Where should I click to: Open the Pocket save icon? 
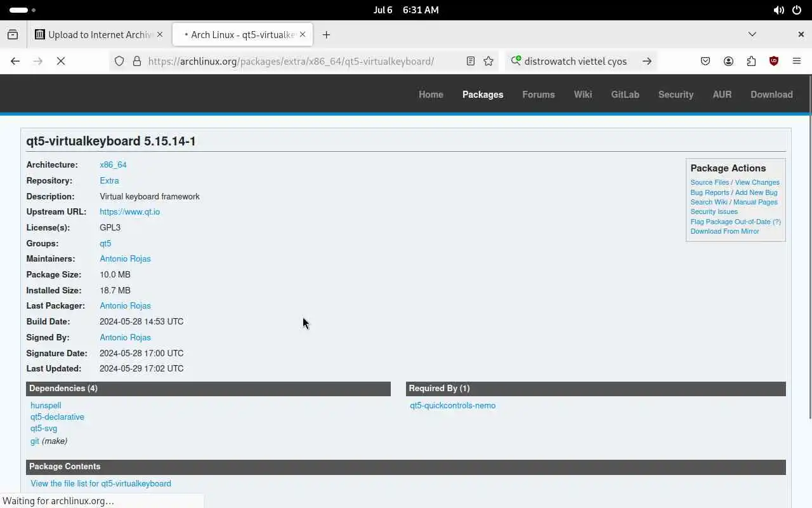[x=705, y=61]
